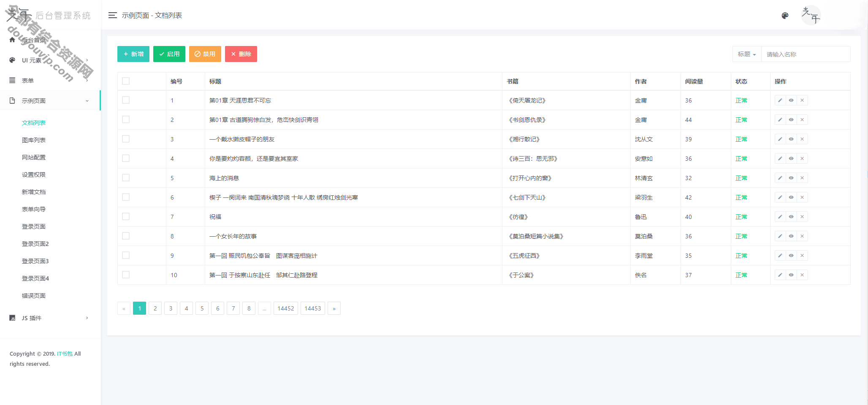Click the 新增 add button
The width and height of the screenshot is (868, 405).
[133, 54]
